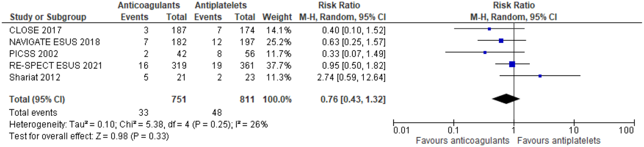Select the RE-SPECT ESUS 2021 study label

click(x=56, y=65)
